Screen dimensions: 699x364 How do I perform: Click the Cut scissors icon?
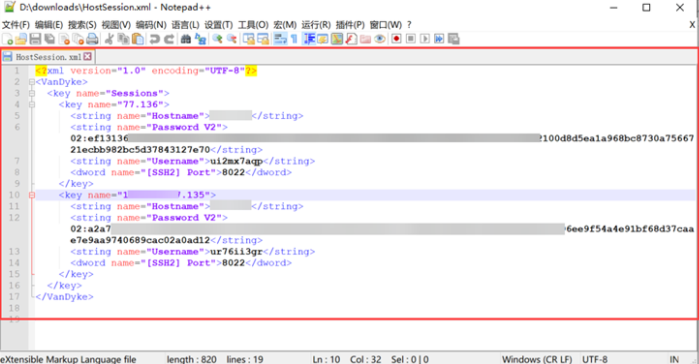pos(109,39)
